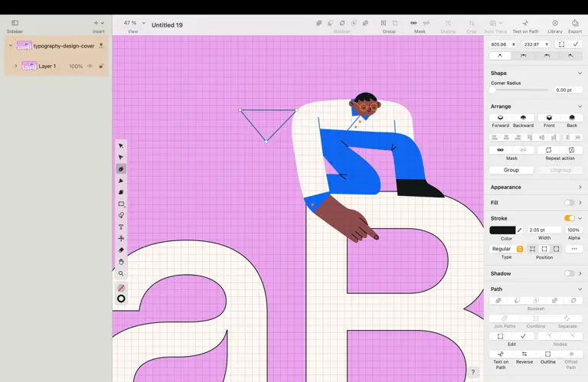
Task: Select the Layer 1 thumbnail
Action: tap(29, 67)
